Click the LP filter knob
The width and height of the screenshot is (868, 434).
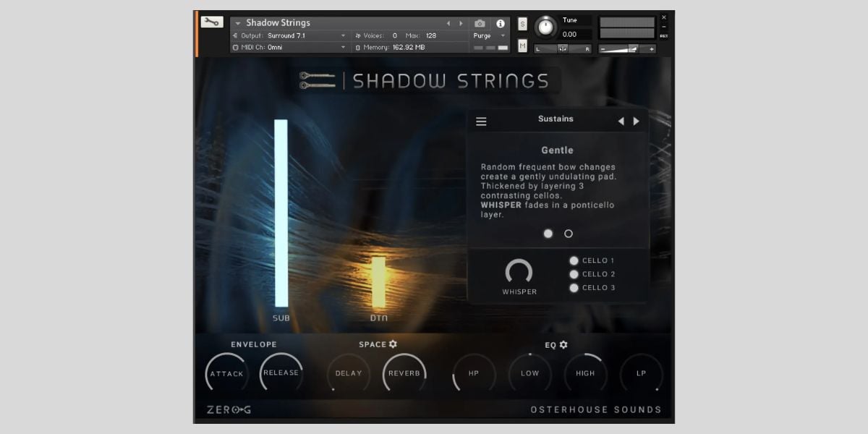[641, 374]
